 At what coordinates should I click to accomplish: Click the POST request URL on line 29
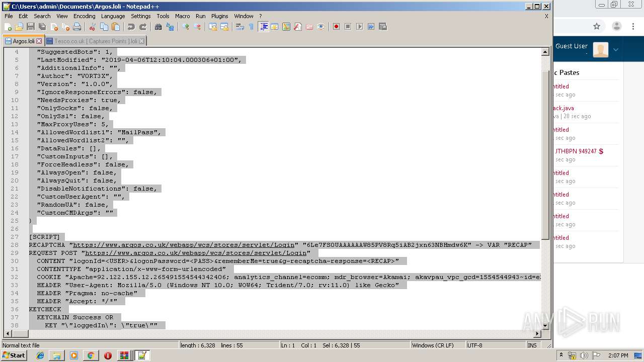click(196, 253)
